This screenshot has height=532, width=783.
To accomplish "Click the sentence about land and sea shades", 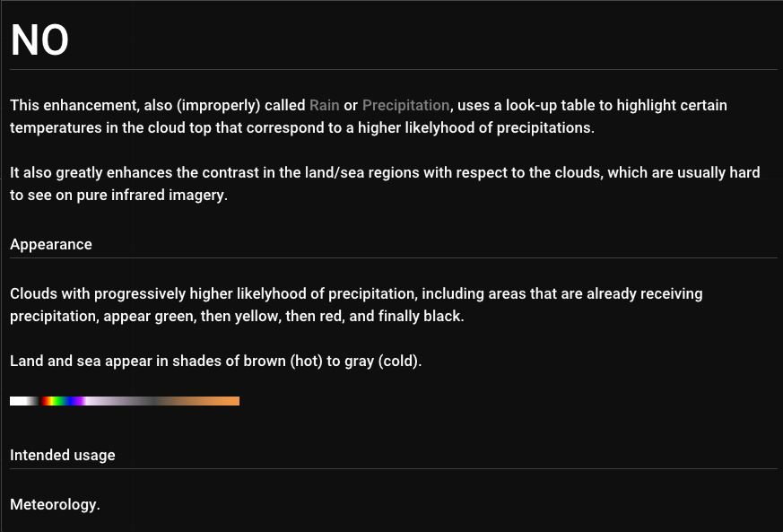I will pos(215,362).
